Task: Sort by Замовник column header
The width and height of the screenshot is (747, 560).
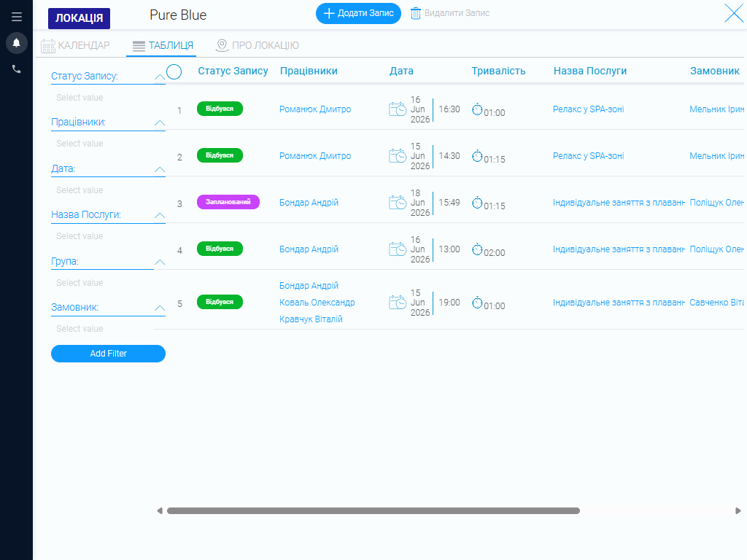Action: [x=715, y=71]
